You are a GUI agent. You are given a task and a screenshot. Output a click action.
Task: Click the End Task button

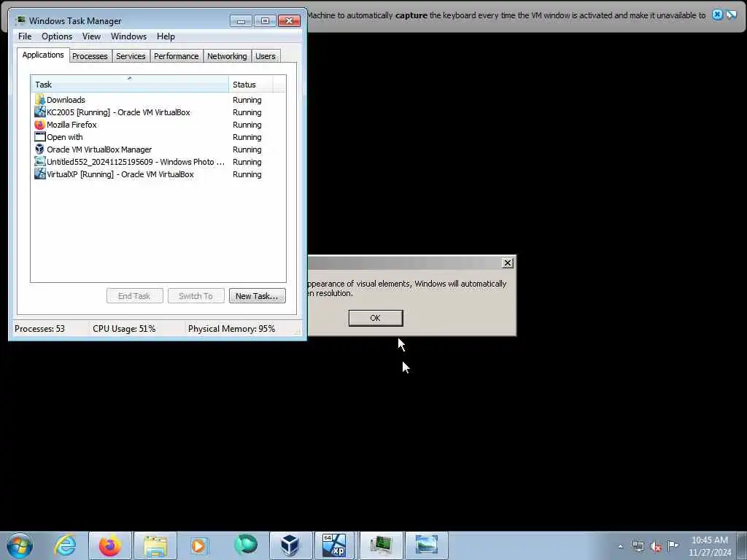[x=135, y=296]
